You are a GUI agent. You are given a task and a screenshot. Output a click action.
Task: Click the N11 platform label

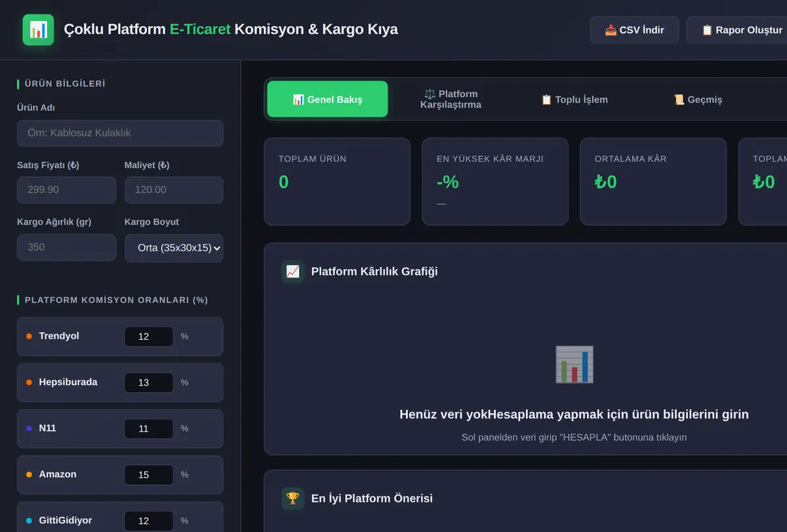tap(47, 428)
